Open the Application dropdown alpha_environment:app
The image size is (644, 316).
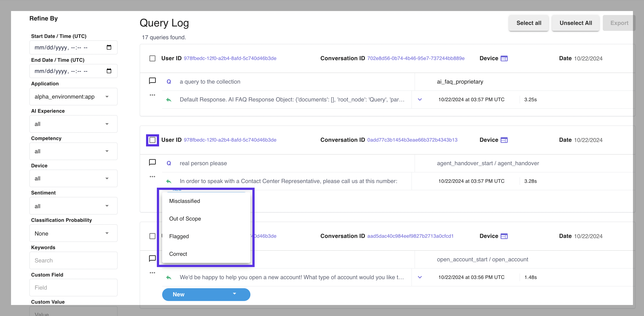tap(73, 97)
